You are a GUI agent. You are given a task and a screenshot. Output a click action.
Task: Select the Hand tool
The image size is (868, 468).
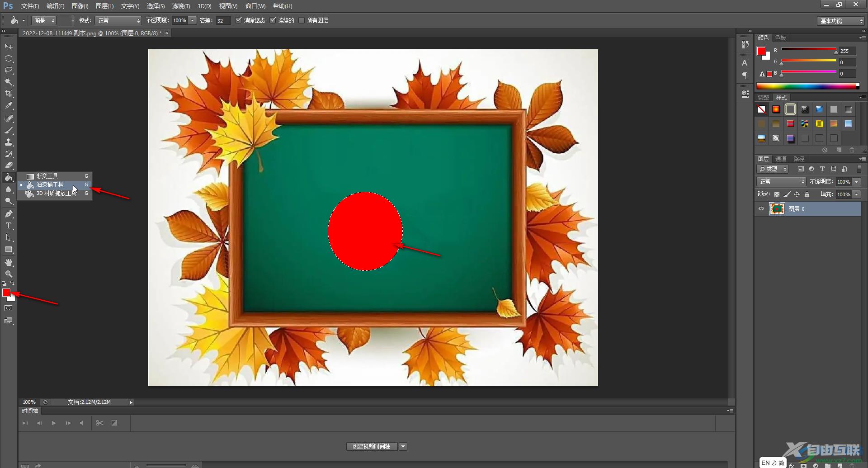point(9,262)
